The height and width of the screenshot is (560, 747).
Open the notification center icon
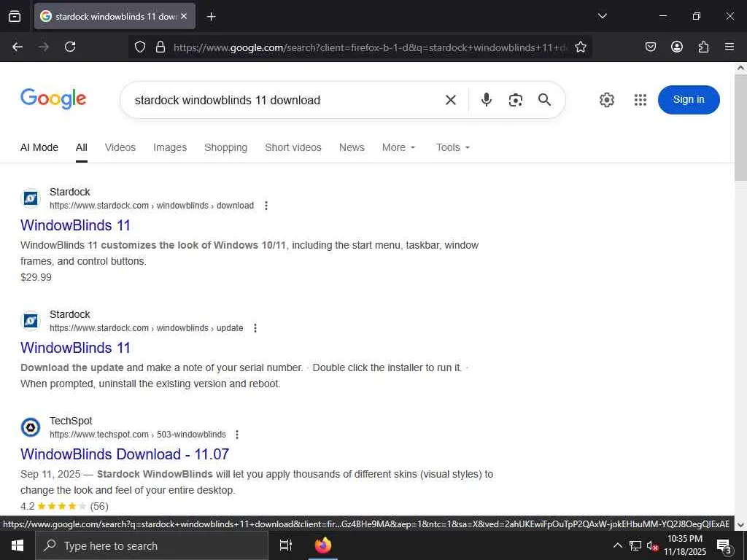724,546
